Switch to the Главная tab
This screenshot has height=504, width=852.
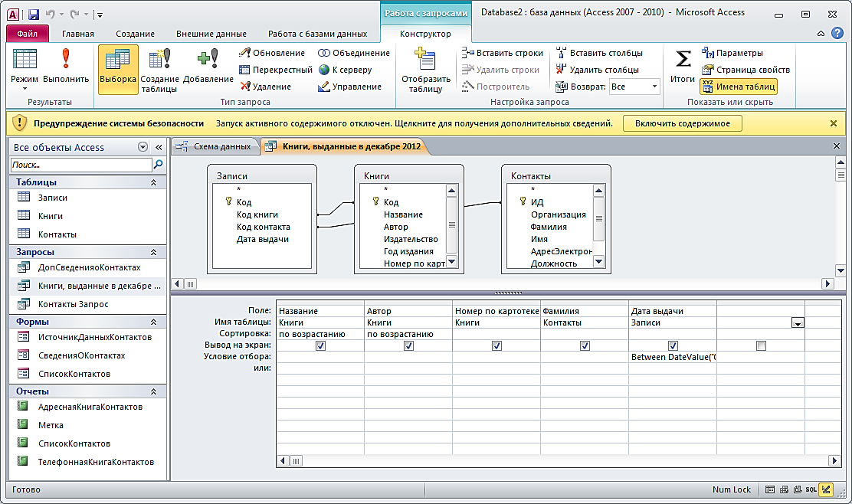pyautogui.click(x=77, y=34)
